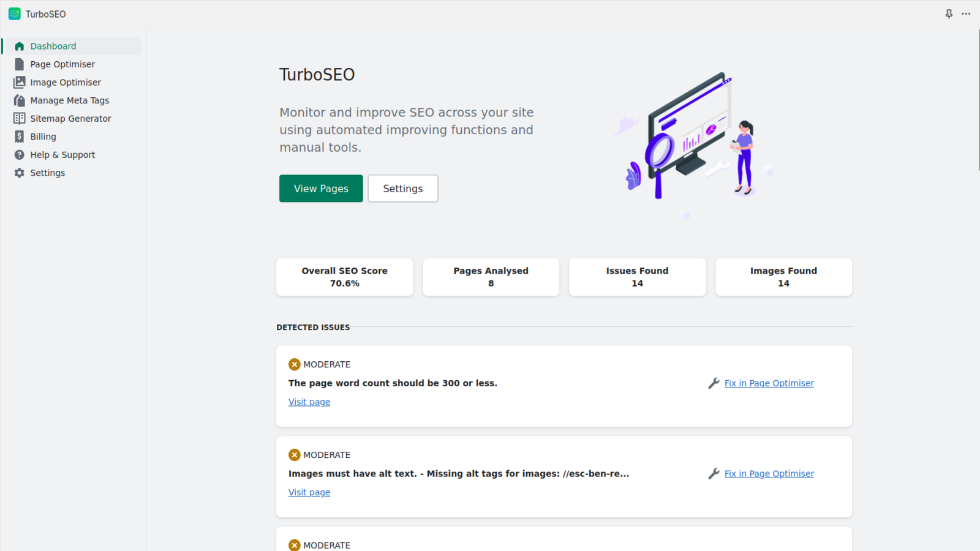Viewport: 980px width, 551px height.
Task: Click the pin icon in the top bar
Action: click(x=949, y=13)
